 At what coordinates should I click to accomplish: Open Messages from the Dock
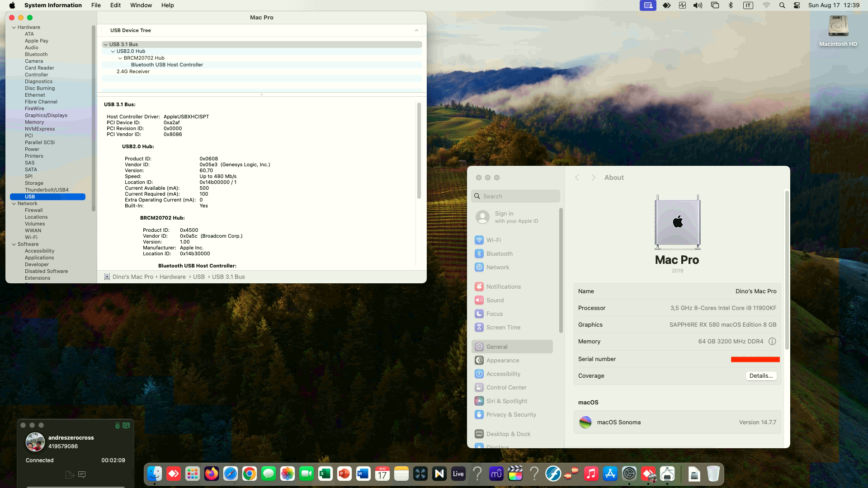coord(269,474)
